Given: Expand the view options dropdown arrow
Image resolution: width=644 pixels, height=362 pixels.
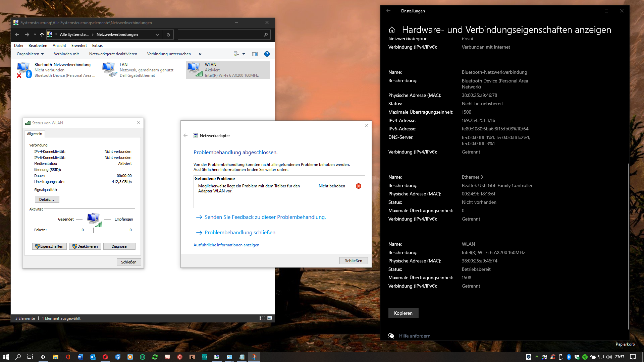Looking at the screenshot, I should click(x=244, y=54).
